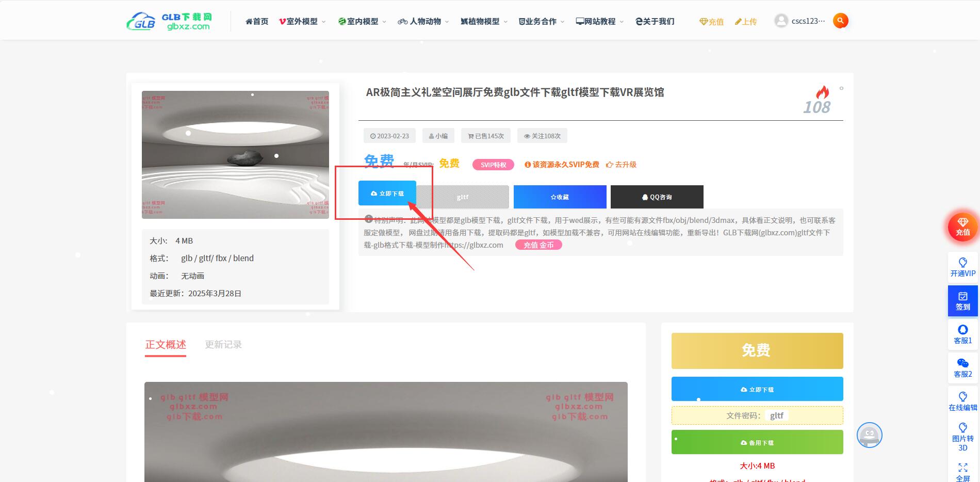Click the 收藏 favorite button
Viewport: 980px width, 482px height.
(560, 197)
